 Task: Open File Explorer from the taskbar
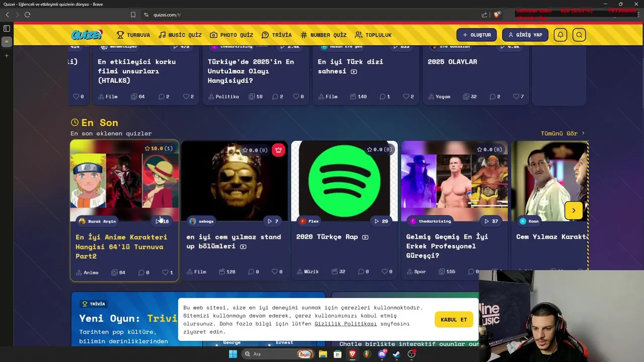323,354
